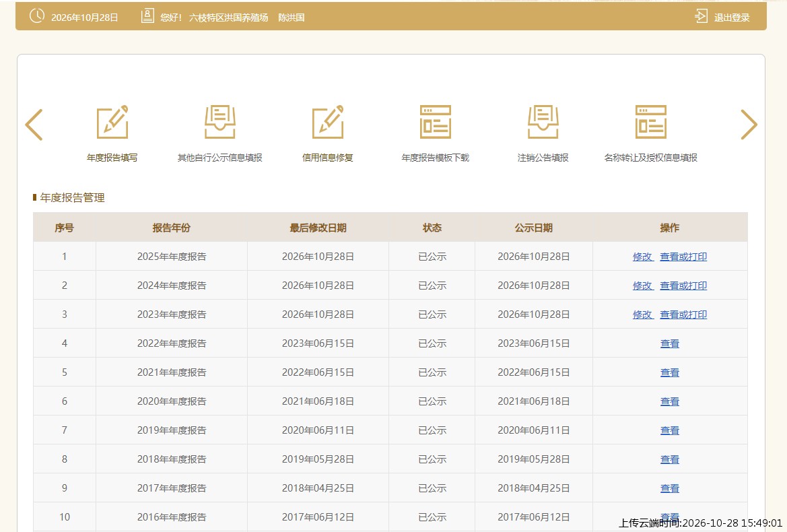This screenshot has width=787, height=532.
Task: Click the user profile icon beside 您好
Action: pyautogui.click(x=147, y=16)
